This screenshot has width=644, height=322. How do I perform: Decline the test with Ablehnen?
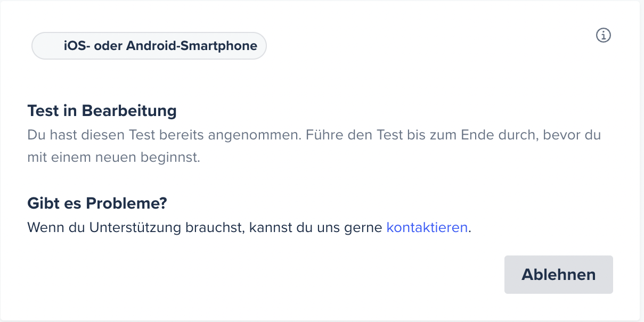(x=558, y=275)
